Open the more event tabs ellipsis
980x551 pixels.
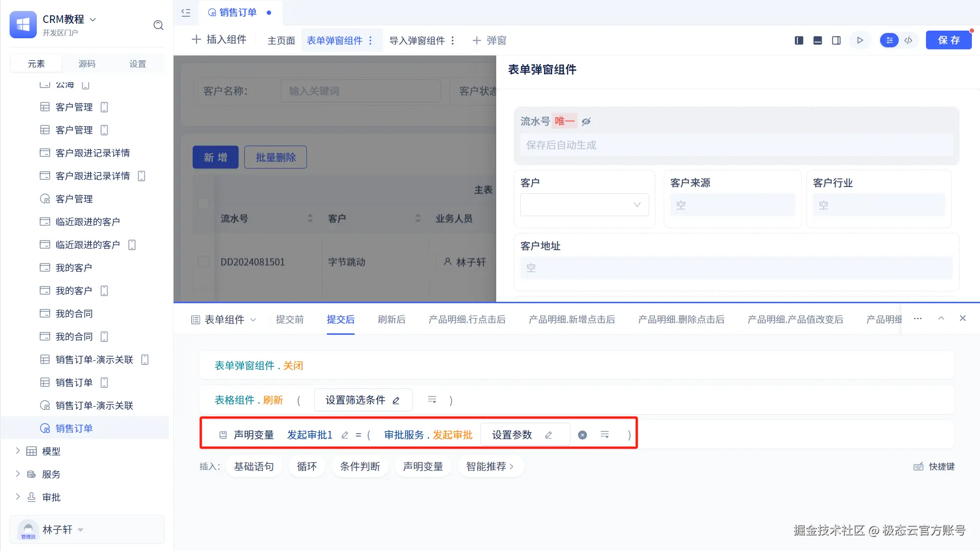pos(918,319)
